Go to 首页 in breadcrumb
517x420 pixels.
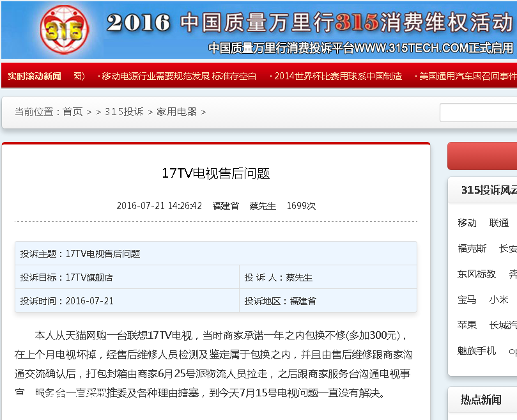(x=73, y=112)
